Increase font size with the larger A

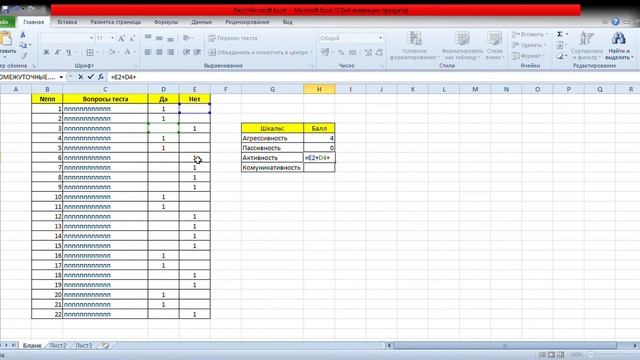(x=121, y=38)
